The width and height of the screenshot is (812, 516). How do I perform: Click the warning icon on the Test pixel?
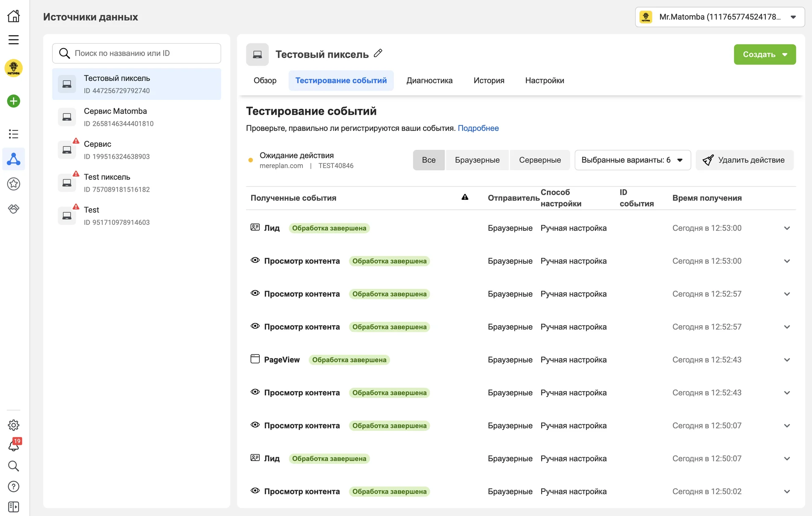76,207
